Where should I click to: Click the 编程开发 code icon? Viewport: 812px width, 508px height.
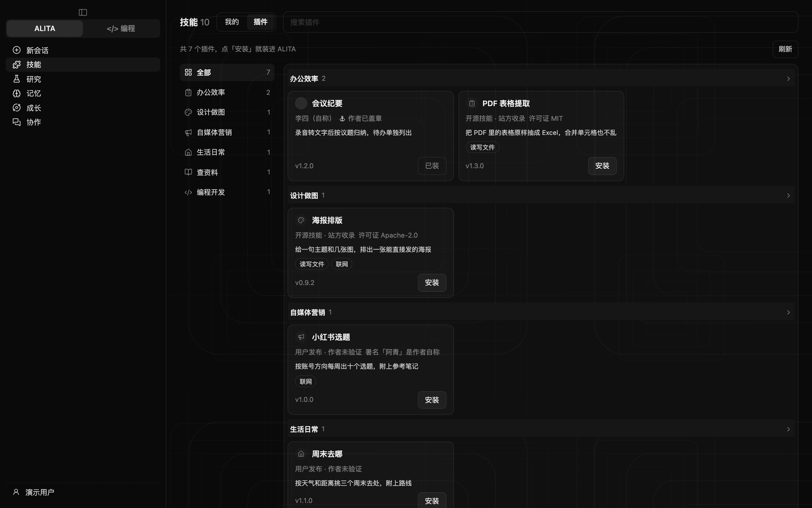[x=188, y=192]
